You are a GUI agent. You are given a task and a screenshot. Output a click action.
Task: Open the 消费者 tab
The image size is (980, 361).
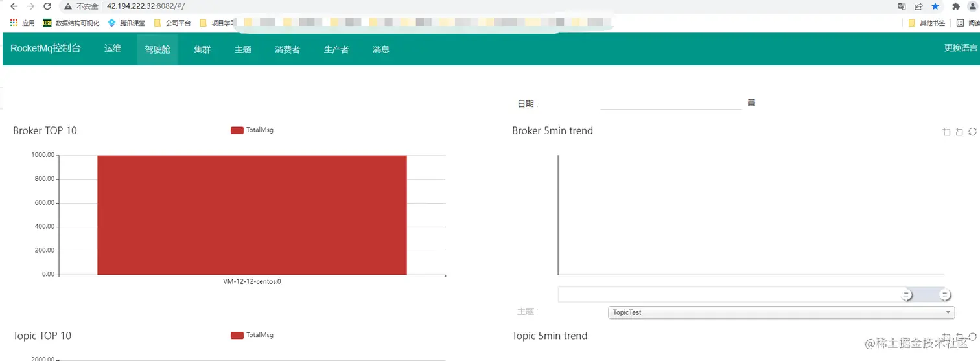[287, 49]
